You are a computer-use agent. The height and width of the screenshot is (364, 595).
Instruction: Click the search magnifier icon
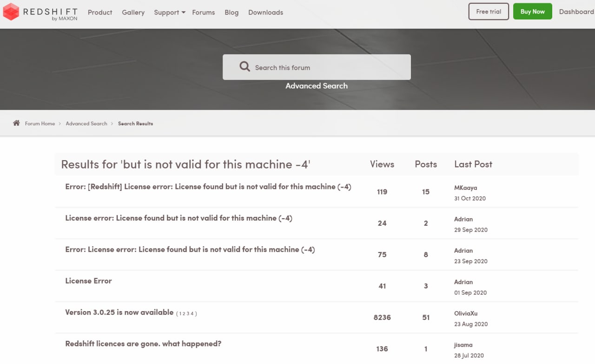(x=245, y=67)
